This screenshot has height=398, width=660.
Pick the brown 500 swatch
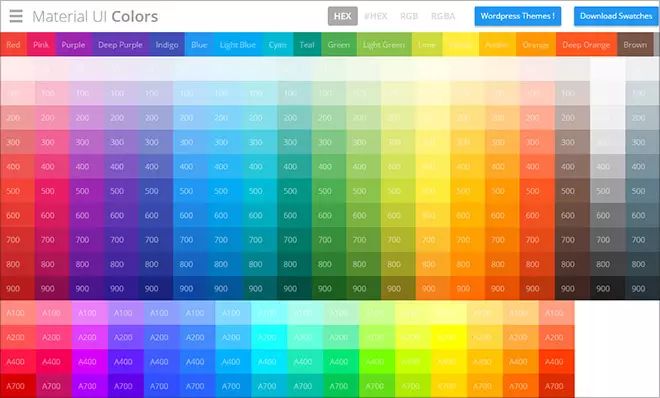[x=572, y=191]
